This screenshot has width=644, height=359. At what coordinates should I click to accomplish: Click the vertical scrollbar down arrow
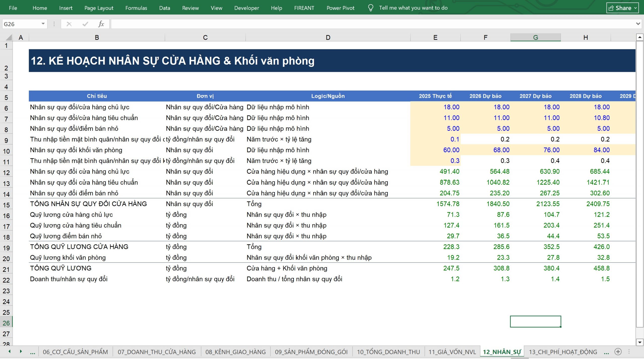640,342
